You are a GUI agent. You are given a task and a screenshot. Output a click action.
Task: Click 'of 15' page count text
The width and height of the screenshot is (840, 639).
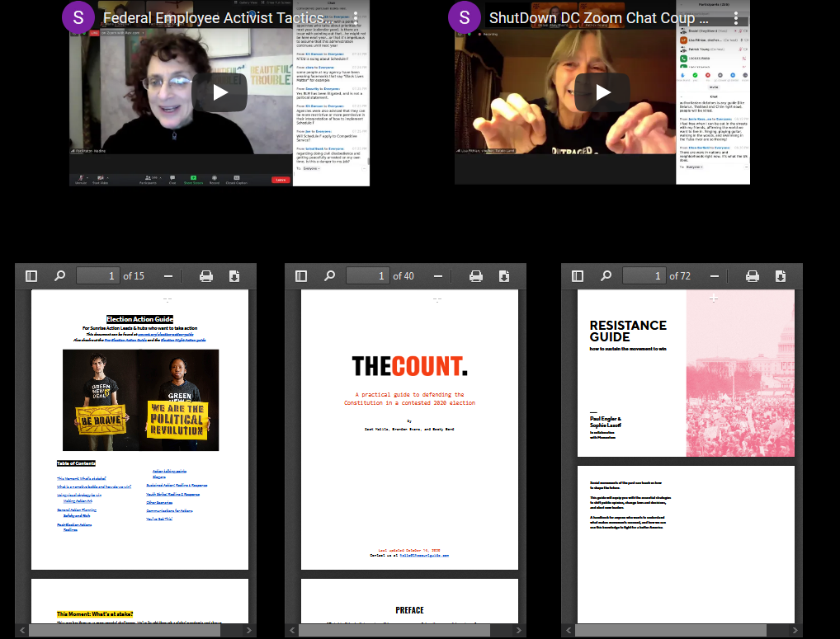pyautogui.click(x=134, y=276)
